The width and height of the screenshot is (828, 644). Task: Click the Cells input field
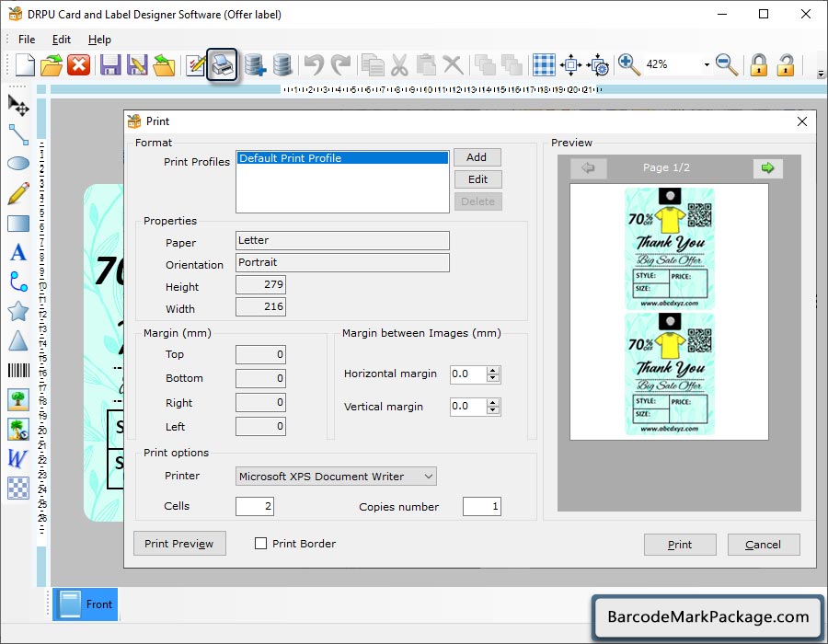click(255, 506)
